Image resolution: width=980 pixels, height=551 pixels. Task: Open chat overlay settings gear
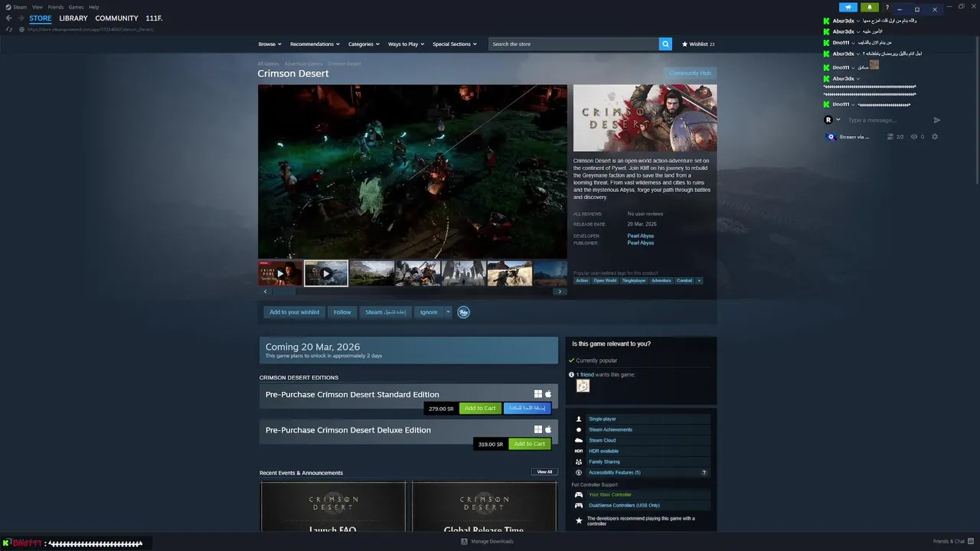(934, 137)
